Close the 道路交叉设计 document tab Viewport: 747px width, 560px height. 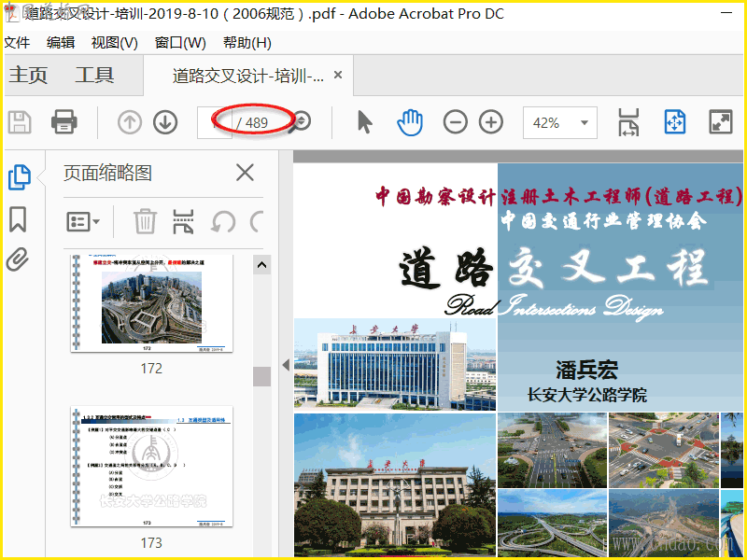pos(338,75)
